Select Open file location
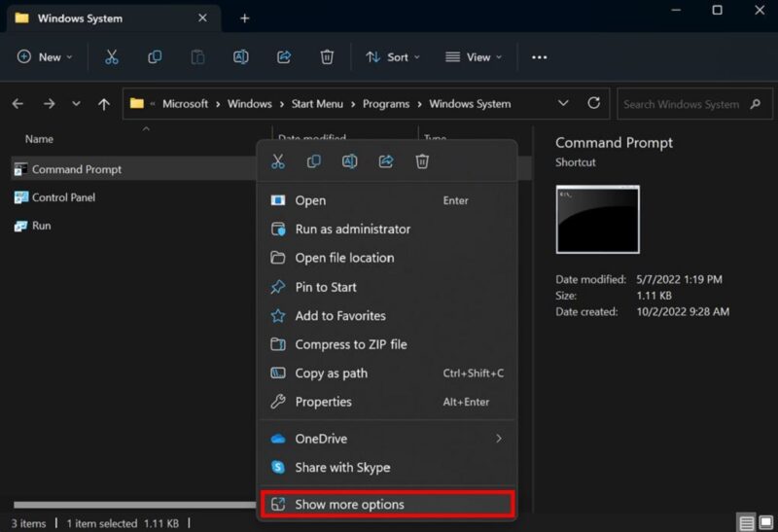 coord(387,258)
